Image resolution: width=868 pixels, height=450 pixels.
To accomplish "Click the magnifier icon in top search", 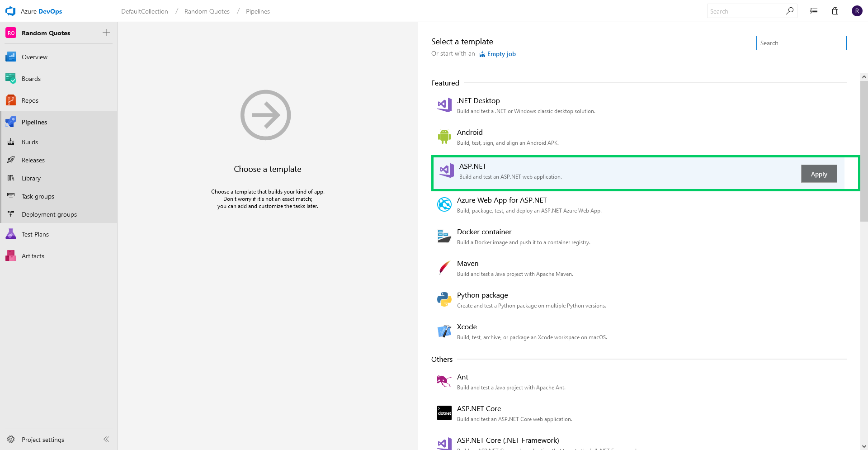I will tap(790, 11).
